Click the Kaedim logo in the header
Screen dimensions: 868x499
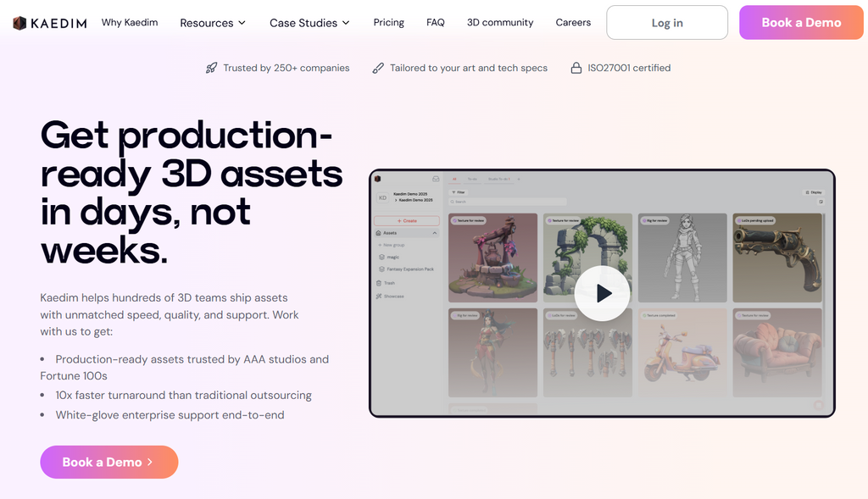[x=49, y=23]
